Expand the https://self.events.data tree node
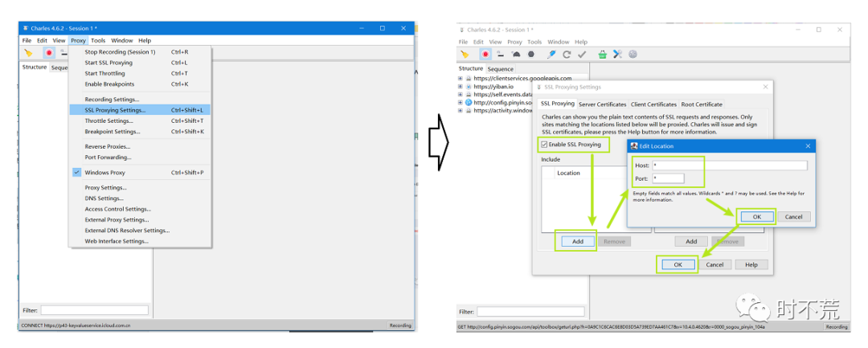This screenshot has height=348, width=868. (460, 95)
